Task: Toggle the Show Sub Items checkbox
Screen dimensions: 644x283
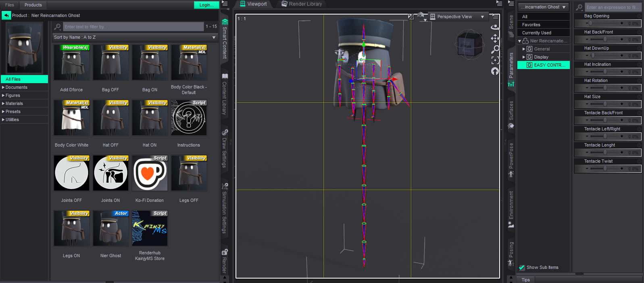Action: click(x=522, y=267)
